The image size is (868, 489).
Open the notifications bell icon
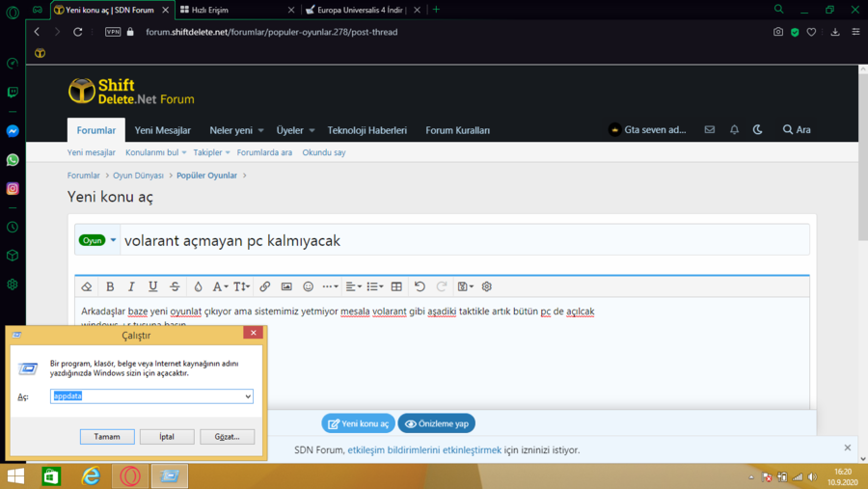(734, 129)
